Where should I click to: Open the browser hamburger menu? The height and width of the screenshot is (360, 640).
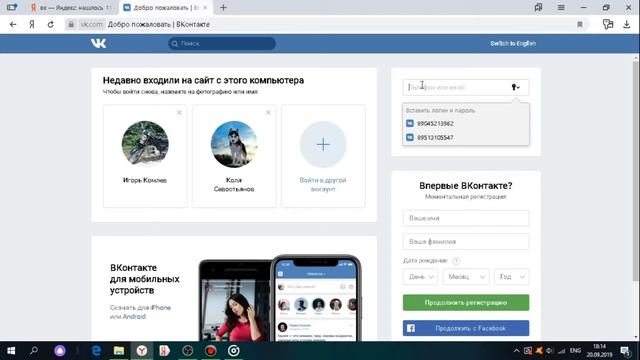[561, 7]
